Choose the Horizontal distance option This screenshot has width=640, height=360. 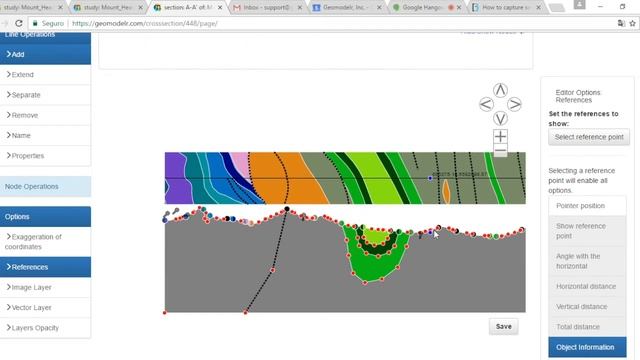587,287
